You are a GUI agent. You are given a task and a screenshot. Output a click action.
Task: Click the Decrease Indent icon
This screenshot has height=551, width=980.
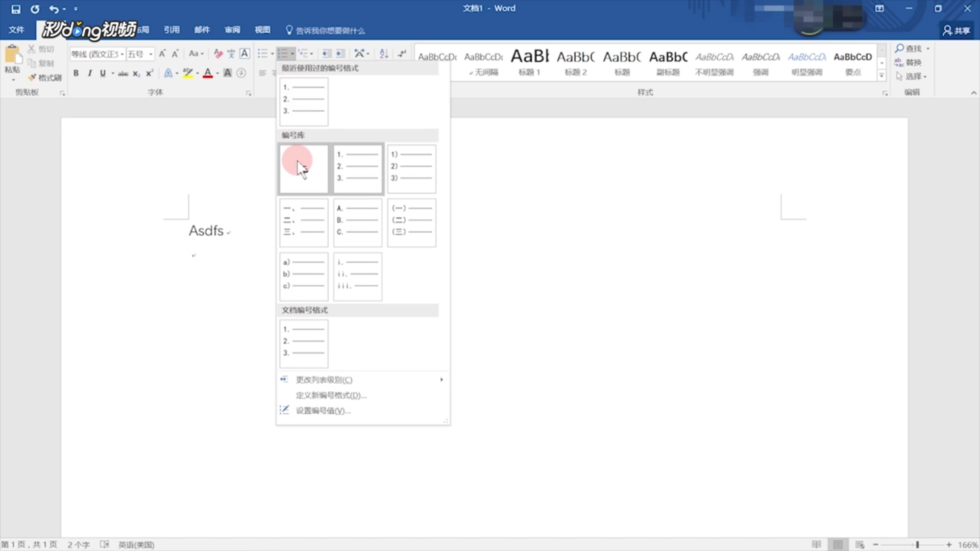pos(327,54)
